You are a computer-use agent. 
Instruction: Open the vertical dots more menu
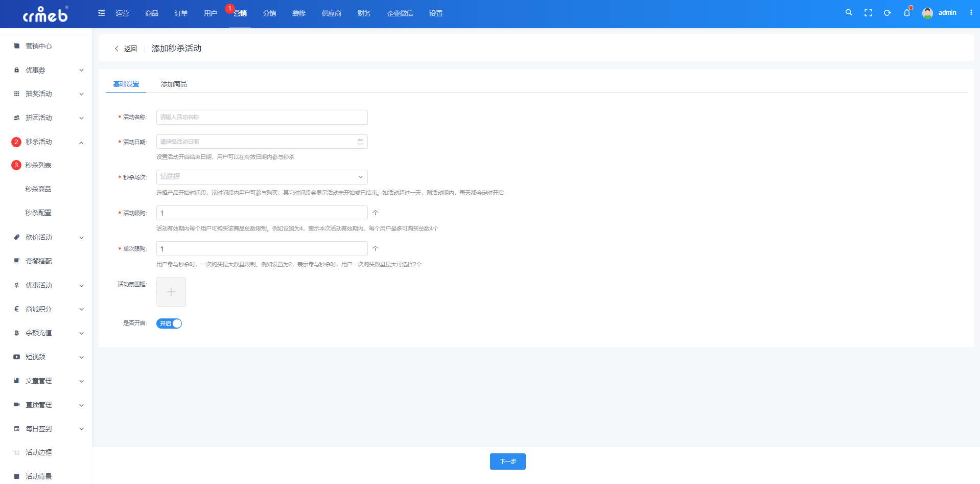click(x=971, y=13)
